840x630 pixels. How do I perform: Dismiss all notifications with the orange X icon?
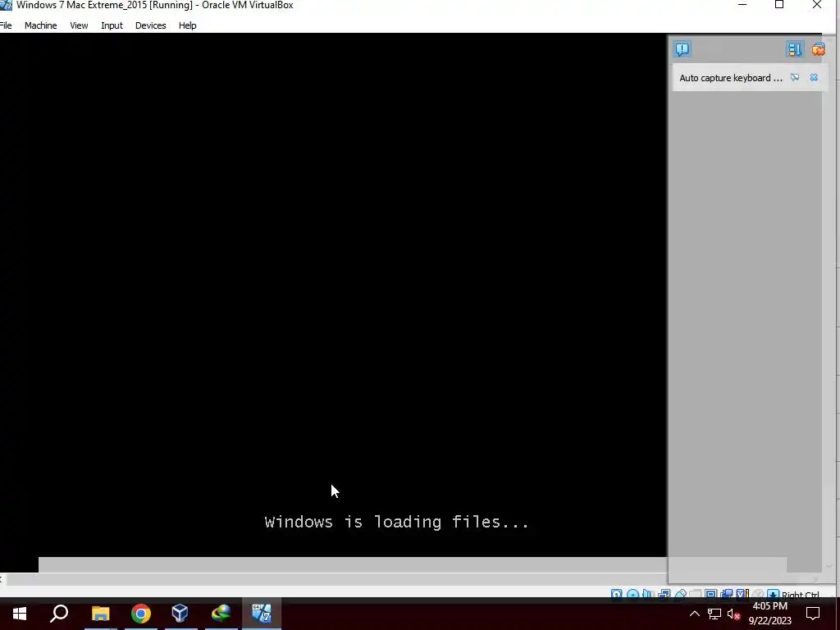point(818,49)
